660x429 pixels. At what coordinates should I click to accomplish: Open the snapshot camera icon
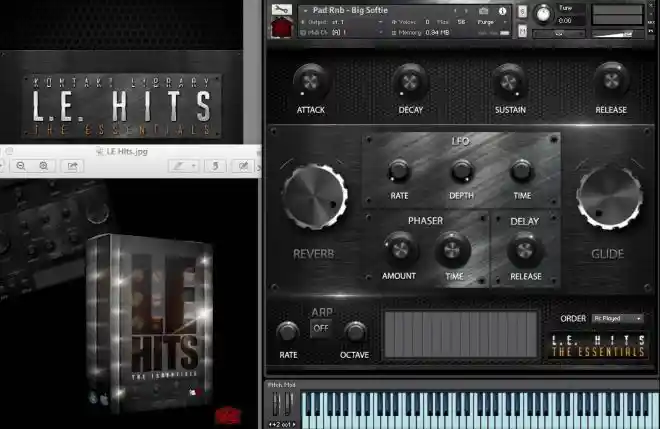pos(484,11)
